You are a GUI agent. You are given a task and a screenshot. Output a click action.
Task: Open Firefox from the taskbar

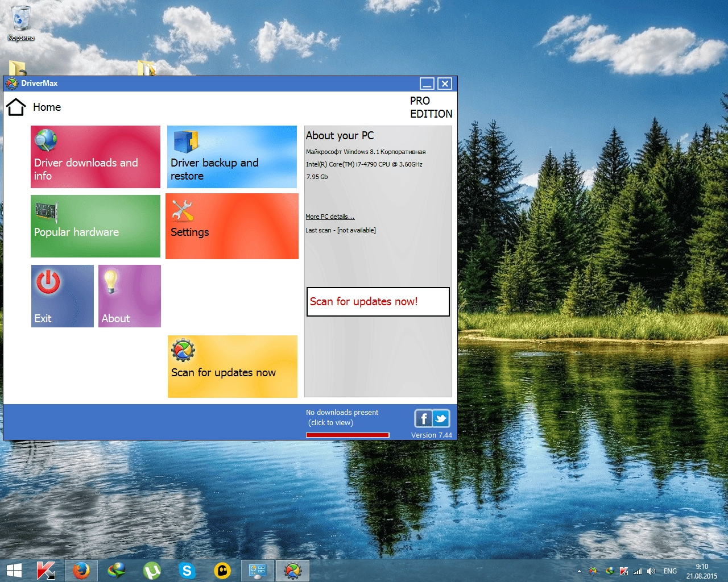click(81, 571)
